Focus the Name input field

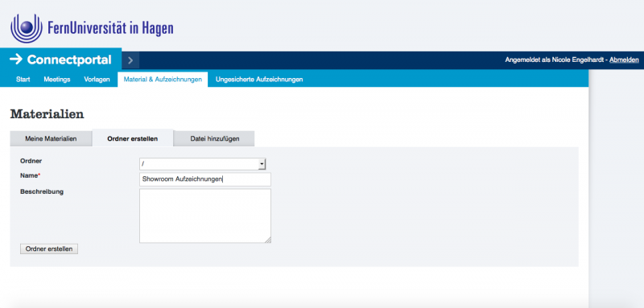tap(205, 179)
